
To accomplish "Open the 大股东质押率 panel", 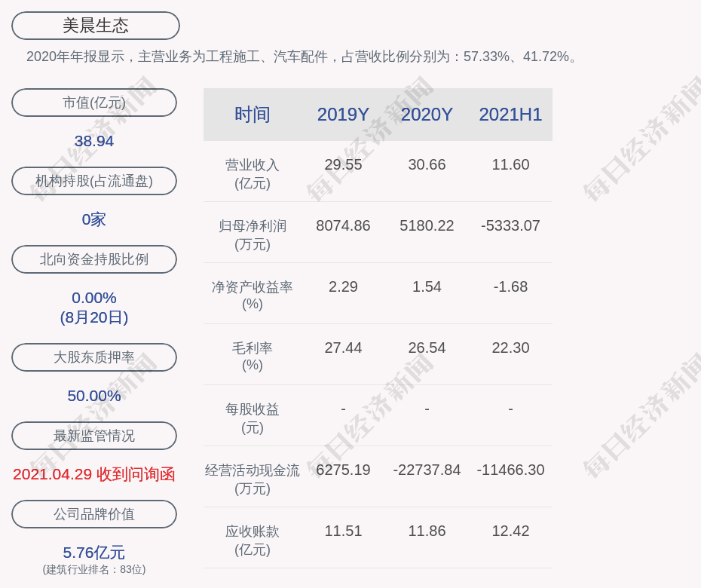I will 94,357.
